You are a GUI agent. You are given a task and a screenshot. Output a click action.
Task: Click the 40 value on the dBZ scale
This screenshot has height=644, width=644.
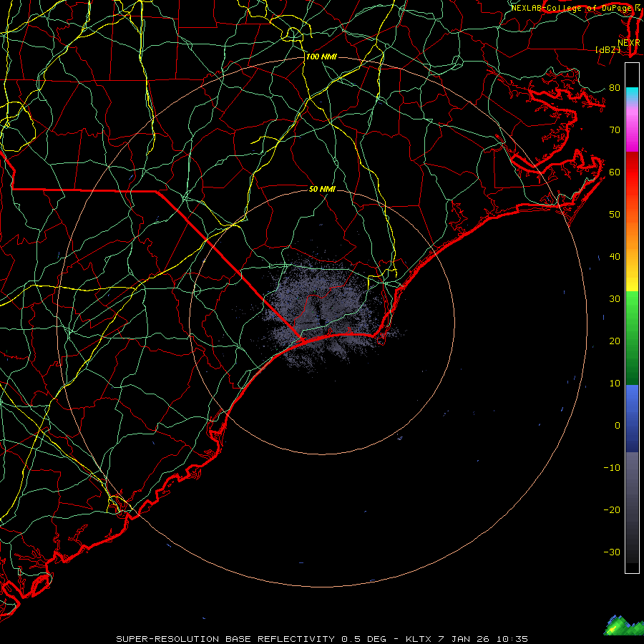[x=615, y=257]
